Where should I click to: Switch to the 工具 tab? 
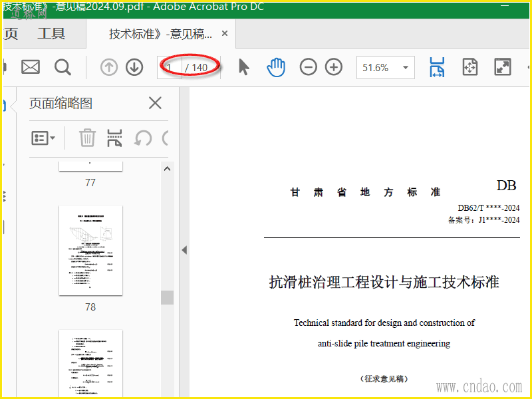(51, 34)
